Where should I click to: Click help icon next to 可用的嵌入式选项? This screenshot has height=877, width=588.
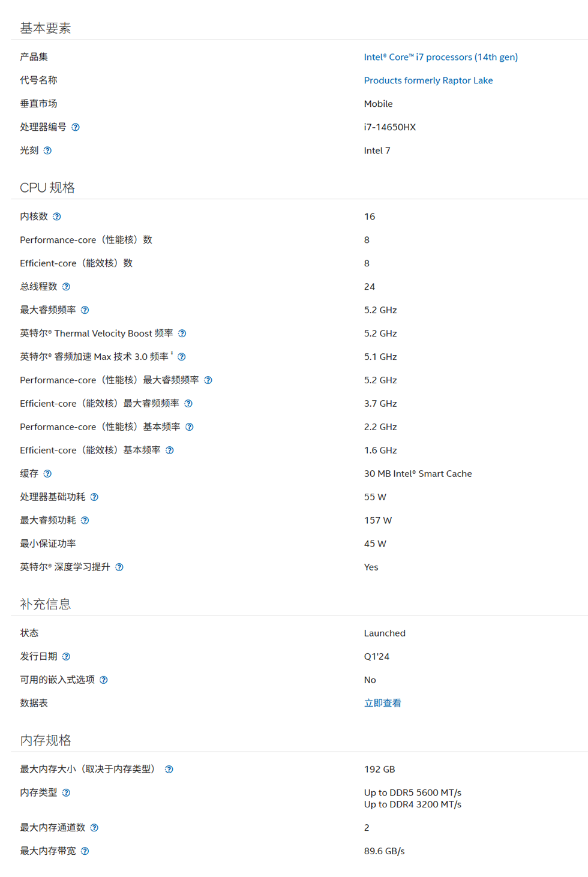tap(104, 680)
